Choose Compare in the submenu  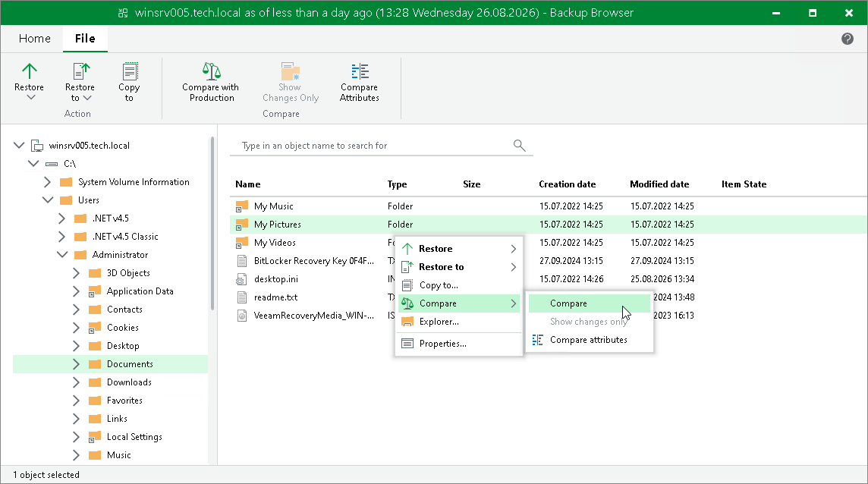point(589,303)
